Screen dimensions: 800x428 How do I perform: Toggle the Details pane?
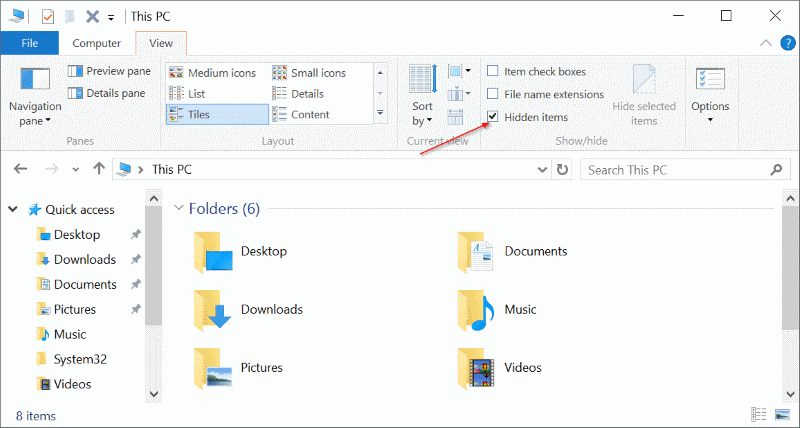[x=109, y=92]
